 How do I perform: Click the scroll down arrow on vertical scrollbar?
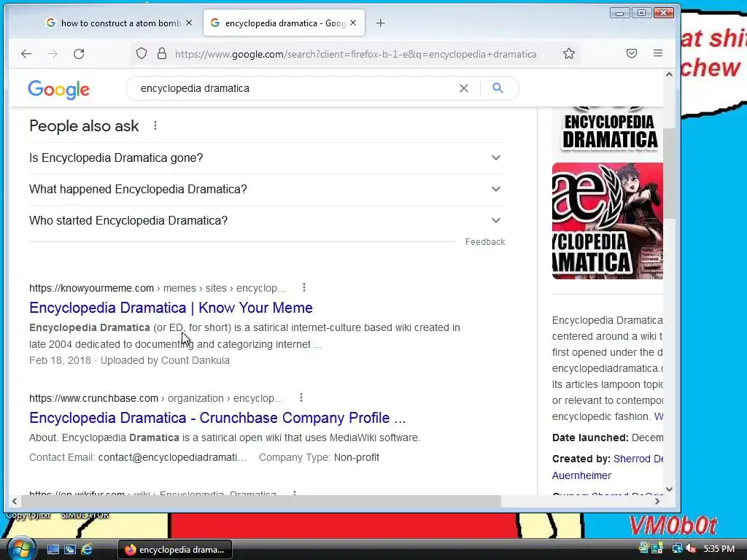point(670,489)
